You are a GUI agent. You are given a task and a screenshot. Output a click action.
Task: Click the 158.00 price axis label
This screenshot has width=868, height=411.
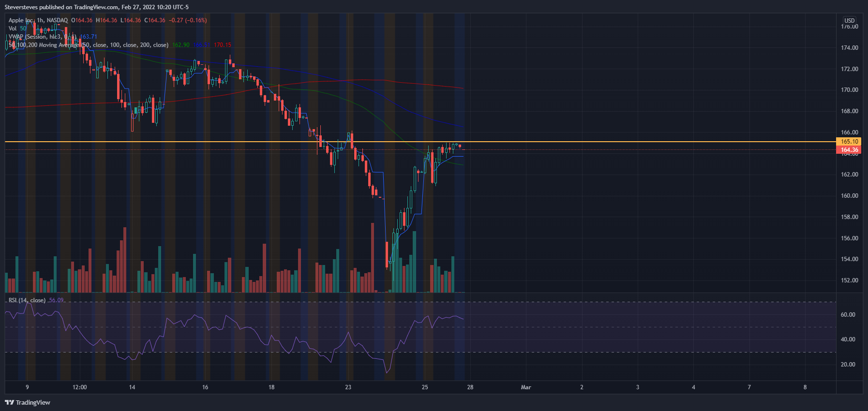point(849,217)
